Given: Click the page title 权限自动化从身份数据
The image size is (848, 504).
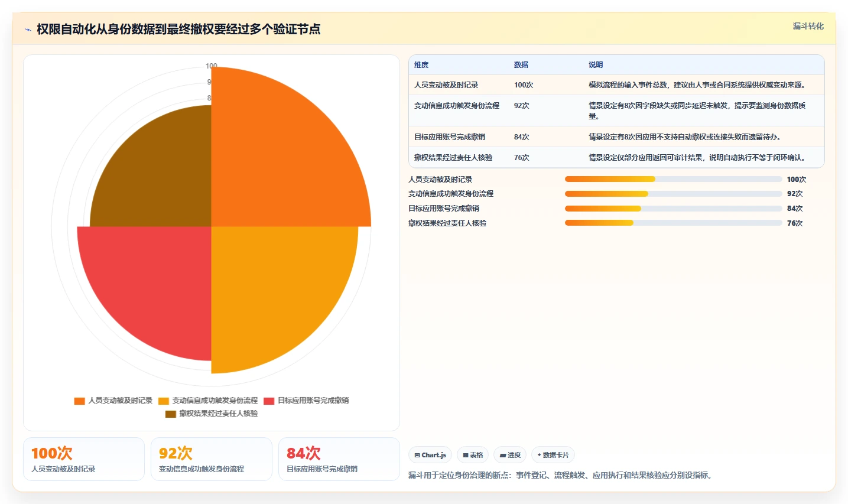Looking at the screenshot, I should tap(178, 30).
